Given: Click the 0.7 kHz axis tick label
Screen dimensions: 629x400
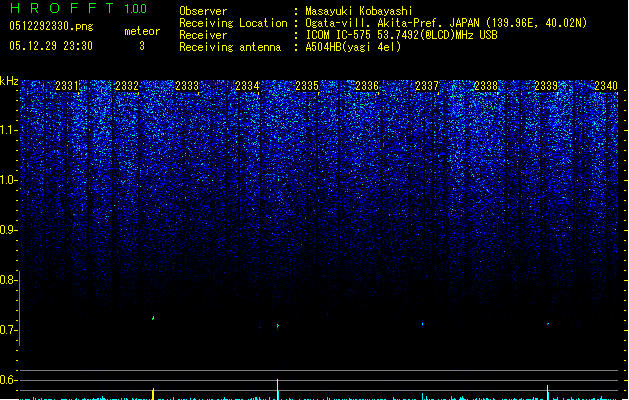Looking at the screenshot, I should coord(8,330).
